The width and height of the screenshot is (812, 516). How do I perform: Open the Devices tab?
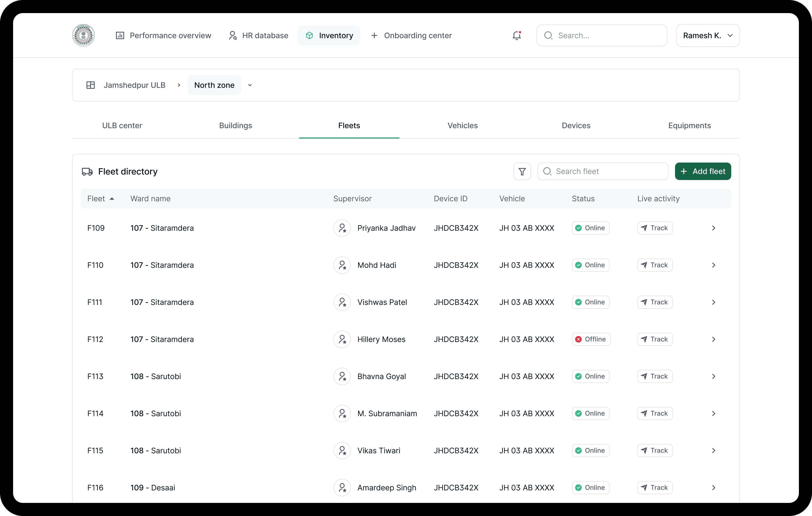tap(576, 126)
